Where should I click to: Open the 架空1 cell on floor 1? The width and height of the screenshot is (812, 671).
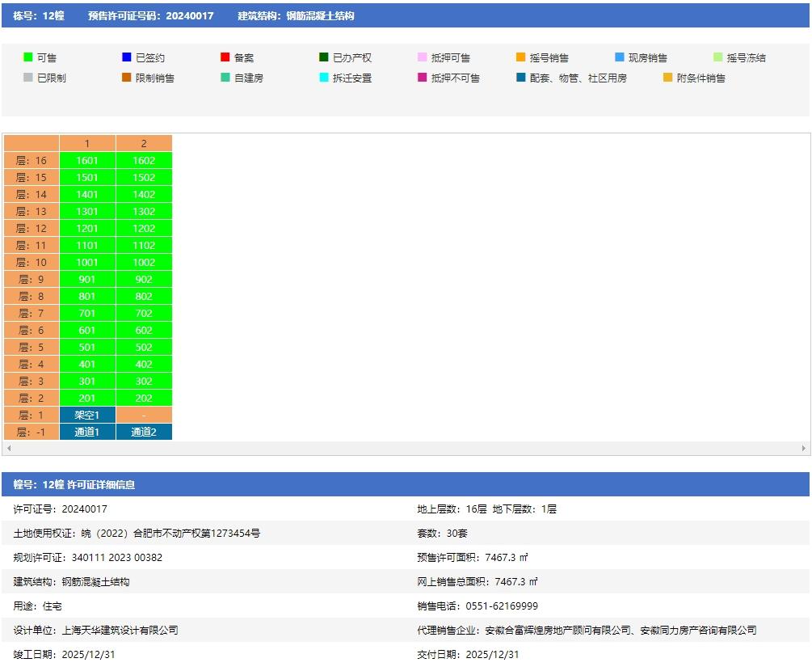click(87, 415)
